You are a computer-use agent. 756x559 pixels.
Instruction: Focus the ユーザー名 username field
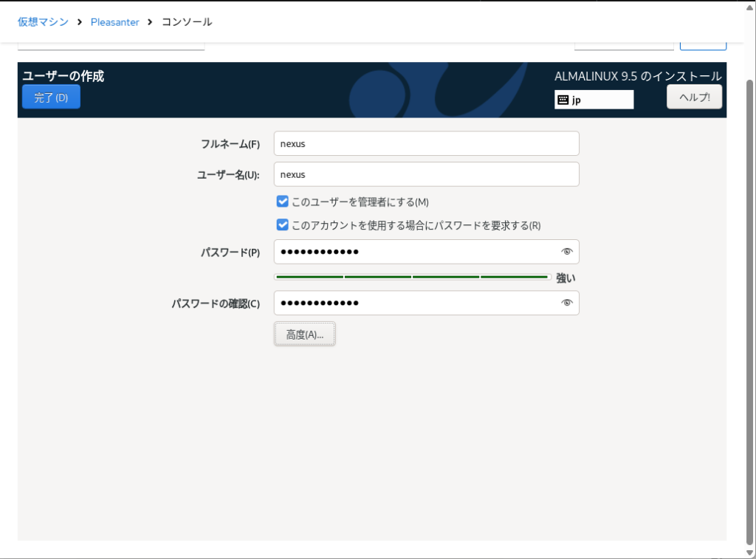tap(426, 175)
